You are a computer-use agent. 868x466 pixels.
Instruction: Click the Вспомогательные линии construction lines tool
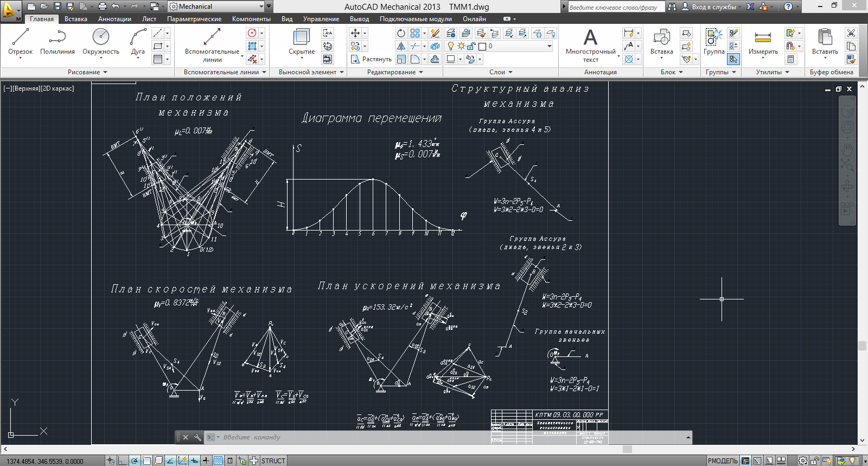212,46
